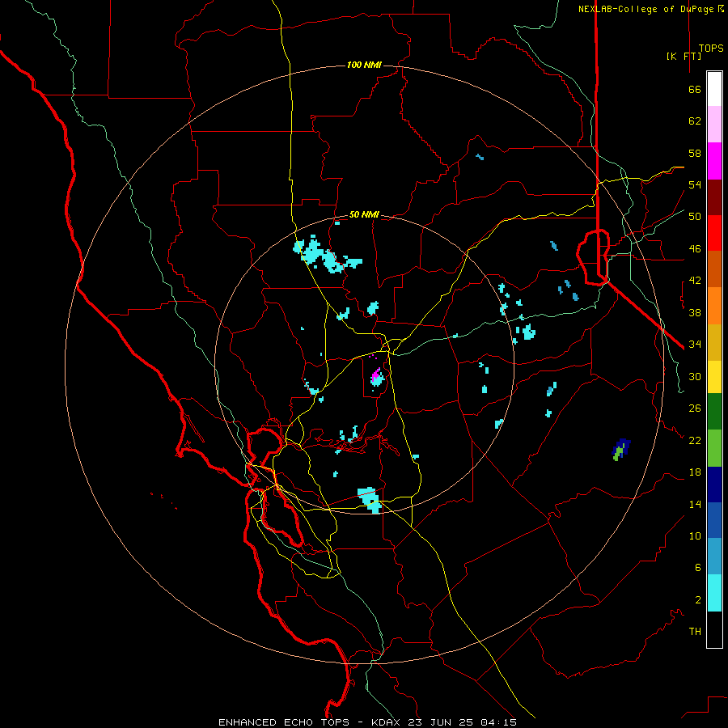
Task: Click the dark red swatch between 50 and 54
Action: pyautogui.click(x=714, y=197)
